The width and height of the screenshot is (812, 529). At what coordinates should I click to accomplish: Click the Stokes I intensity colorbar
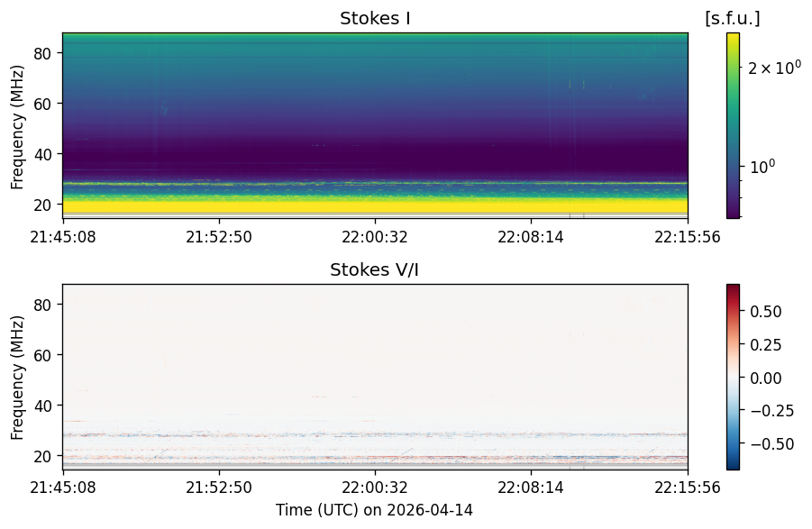point(733,126)
